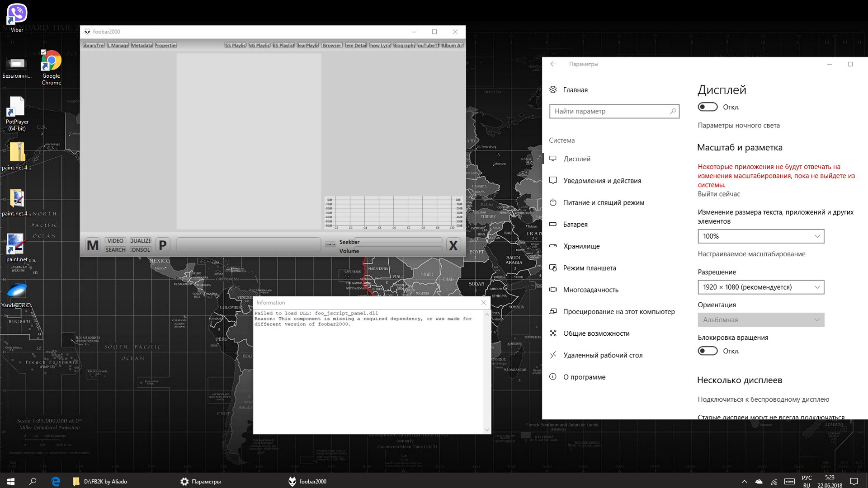
Task: Click the taskbar search magnifier icon
Action: click(33, 482)
